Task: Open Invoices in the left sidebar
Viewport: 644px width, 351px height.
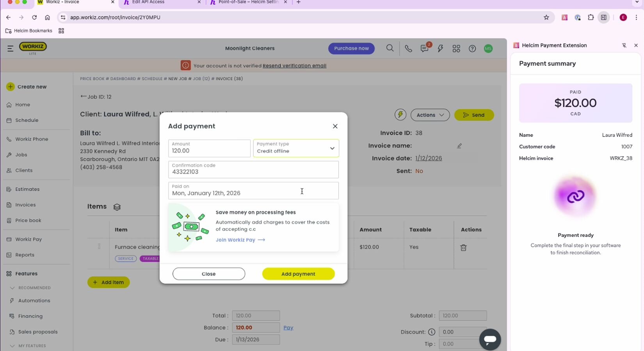Action: (x=25, y=205)
